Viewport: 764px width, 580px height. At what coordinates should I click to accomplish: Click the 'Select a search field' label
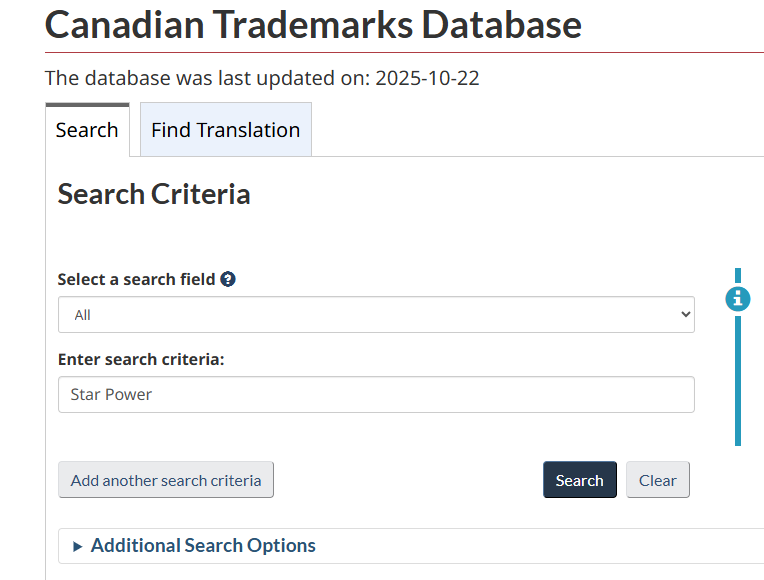click(136, 280)
